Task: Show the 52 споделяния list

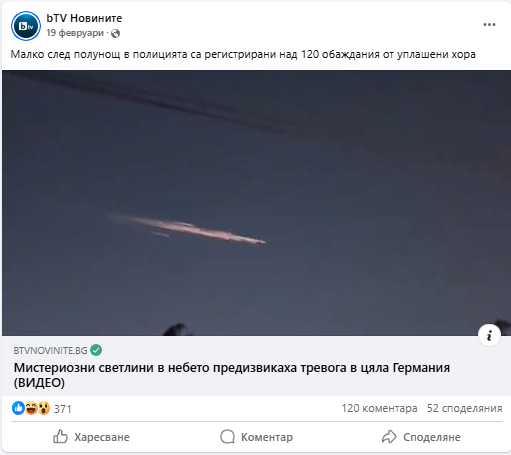Action: pyautogui.click(x=464, y=408)
